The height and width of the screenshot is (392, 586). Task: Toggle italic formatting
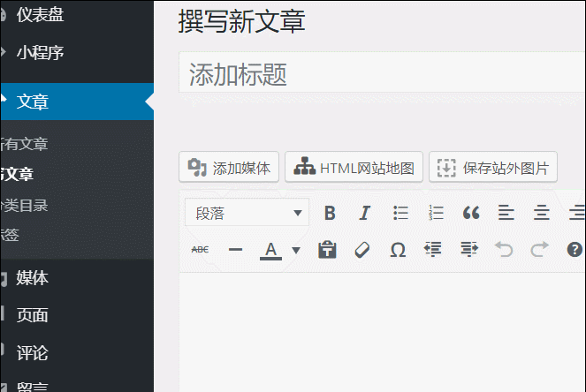coord(365,213)
